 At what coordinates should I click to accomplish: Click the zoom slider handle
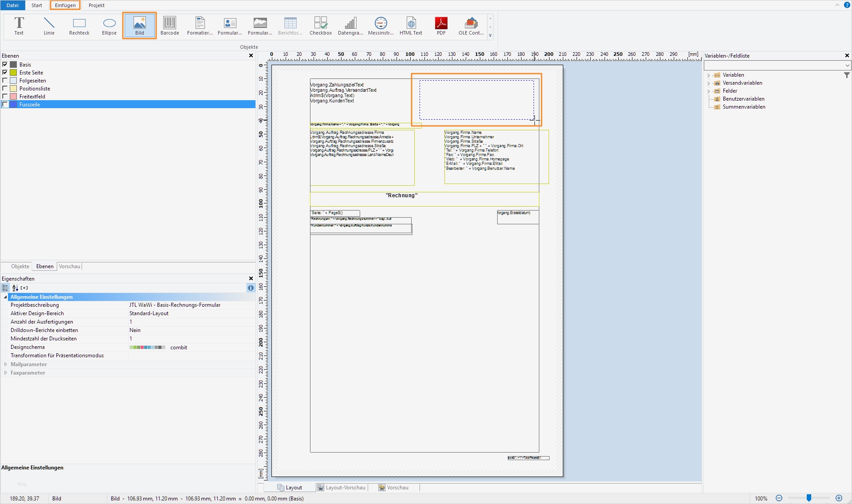pyautogui.click(x=809, y=498)
